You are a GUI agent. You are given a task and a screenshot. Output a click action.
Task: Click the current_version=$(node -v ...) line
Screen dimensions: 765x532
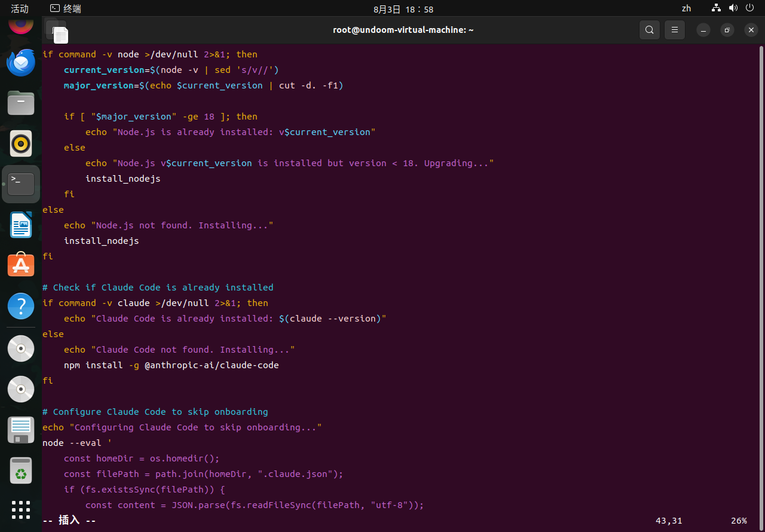tap(172, 70)
